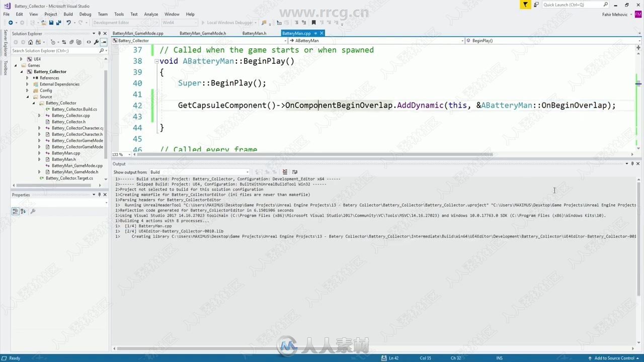
Task: Click the send feedback icon beside Quick Launch
Action: click(536, 5)
